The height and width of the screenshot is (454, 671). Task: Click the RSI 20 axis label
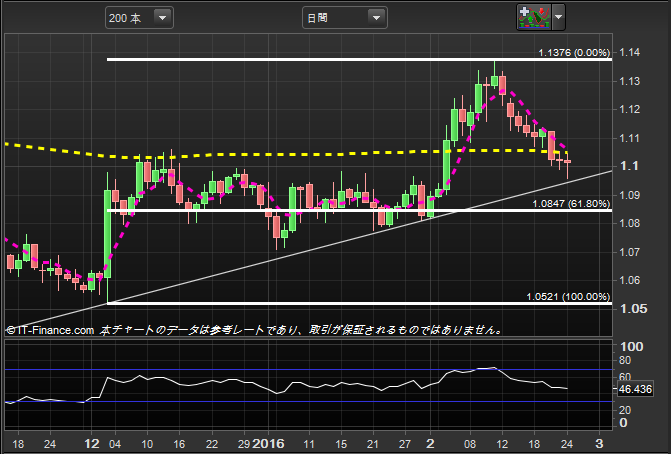[x=625, y=410]
